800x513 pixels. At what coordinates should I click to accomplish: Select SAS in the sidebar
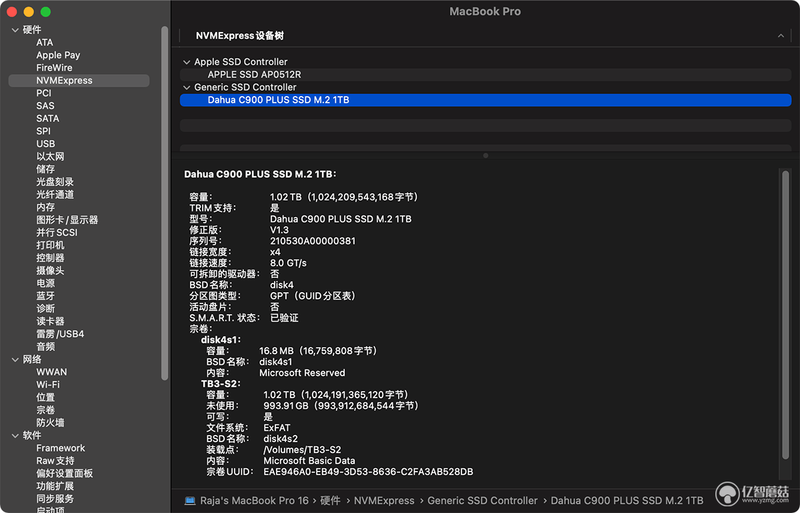(45, 106)
